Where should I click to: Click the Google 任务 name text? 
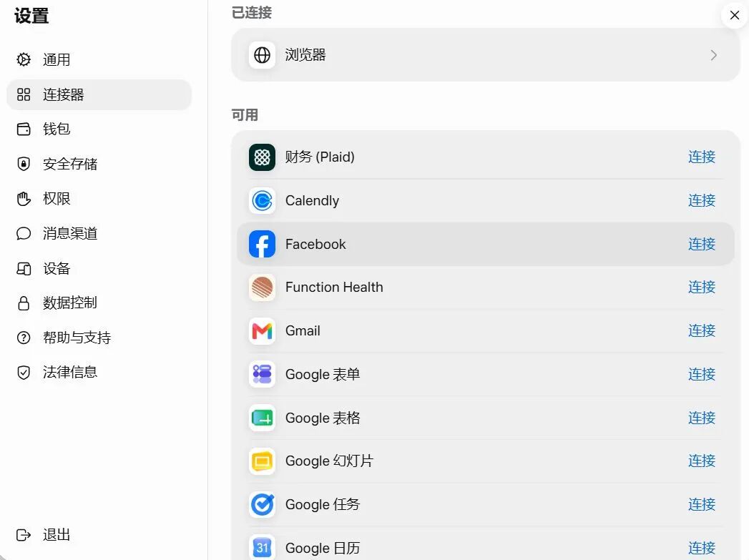323,504
